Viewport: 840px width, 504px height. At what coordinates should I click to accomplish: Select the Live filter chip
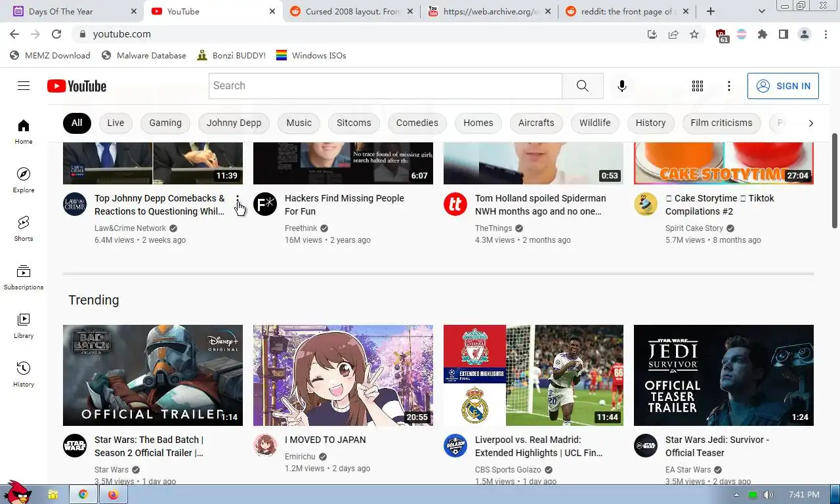[x=115, y=123]
